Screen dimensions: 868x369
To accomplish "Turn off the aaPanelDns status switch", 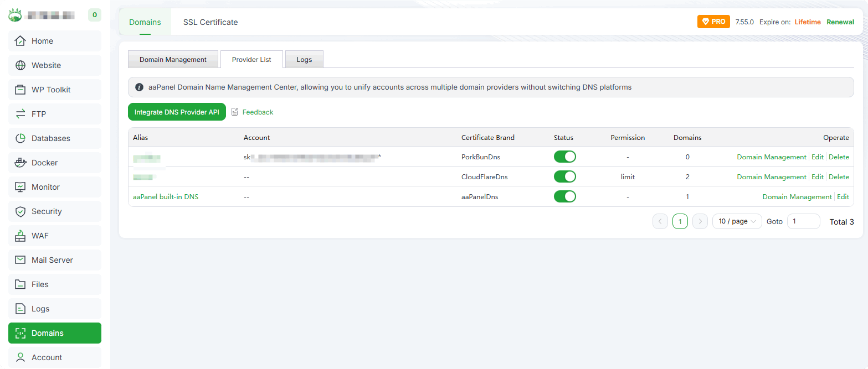I will point(564,196).
